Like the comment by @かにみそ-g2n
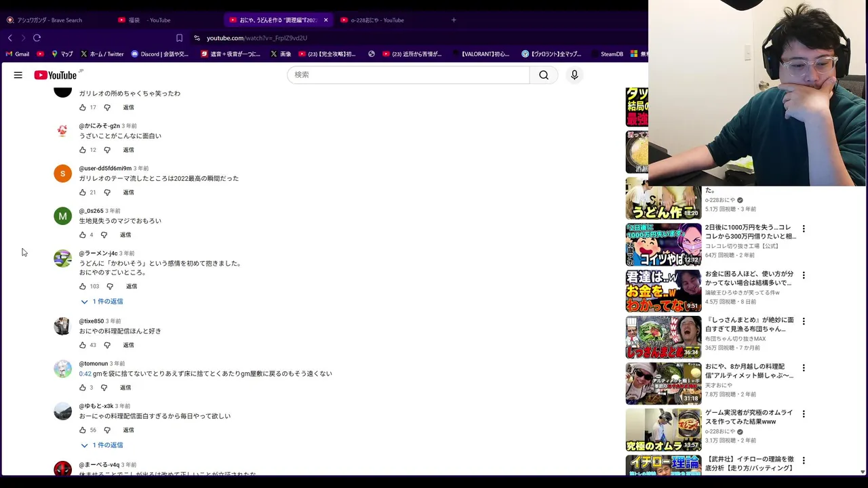This screenshot has width=868, height=488. [83, 150]
